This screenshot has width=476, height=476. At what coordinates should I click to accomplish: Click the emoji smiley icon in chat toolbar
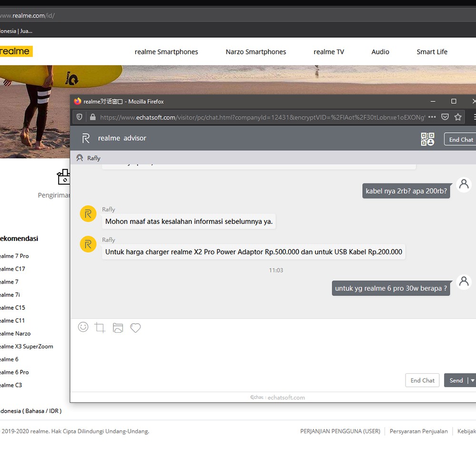point(83,327)
